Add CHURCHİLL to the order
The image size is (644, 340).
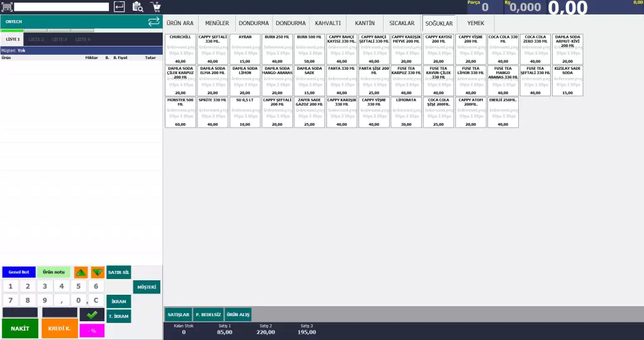[x=180, y=49]
